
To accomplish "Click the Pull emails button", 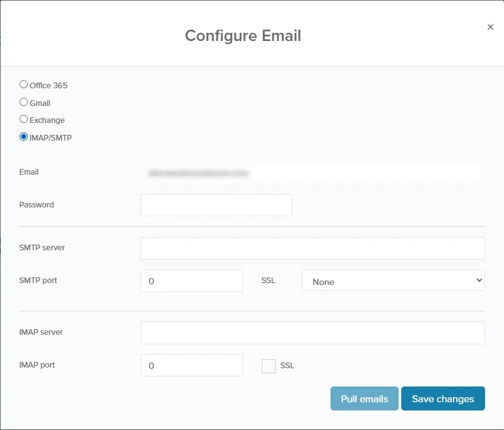I will (x=364, y=398).
